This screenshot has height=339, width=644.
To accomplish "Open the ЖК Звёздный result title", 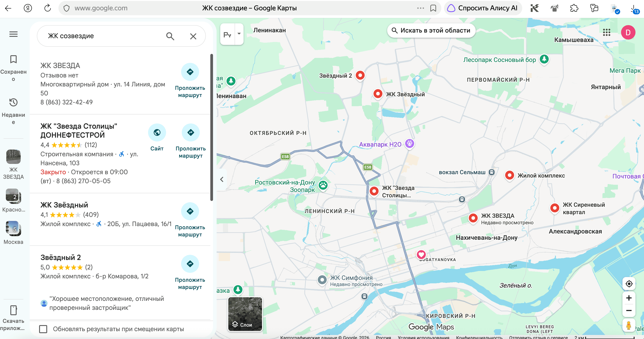I will coord(64,205).
